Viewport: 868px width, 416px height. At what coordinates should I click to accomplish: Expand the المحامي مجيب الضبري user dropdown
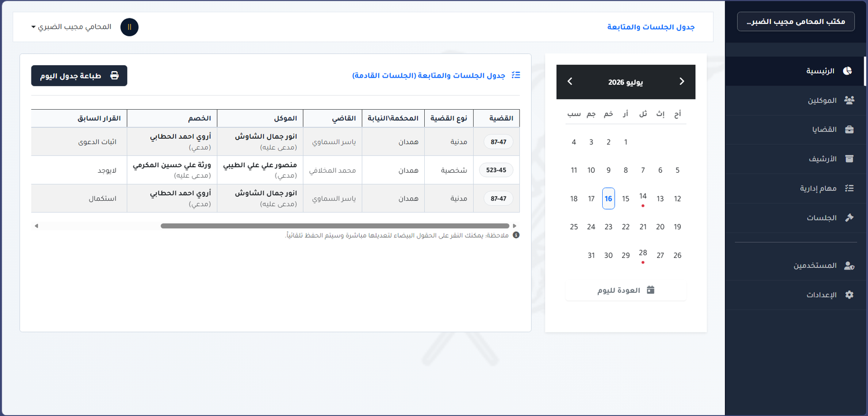71,27
